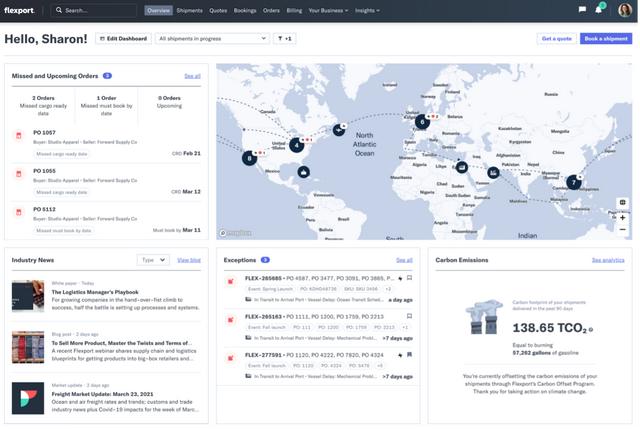Open the Billing tab
Screen dimensions: 640x429
click(x=294, y=10)
